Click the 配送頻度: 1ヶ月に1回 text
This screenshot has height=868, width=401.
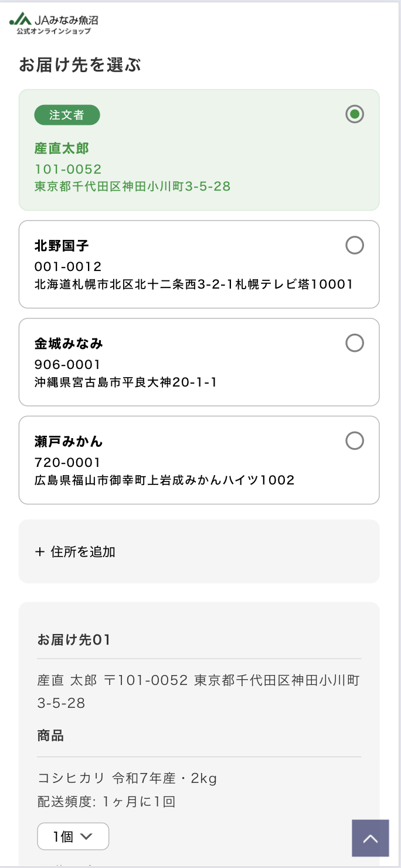click(106, 802)
